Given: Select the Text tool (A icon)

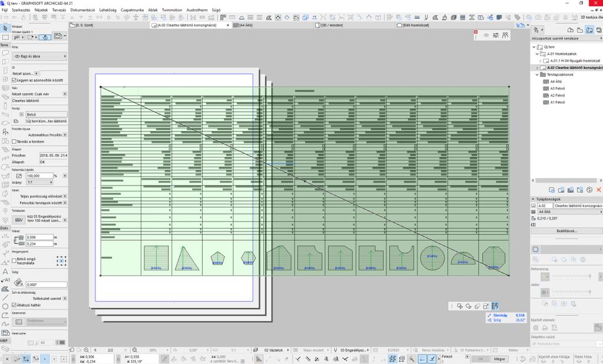Looking at the screenshot, I should click(5, 271).
